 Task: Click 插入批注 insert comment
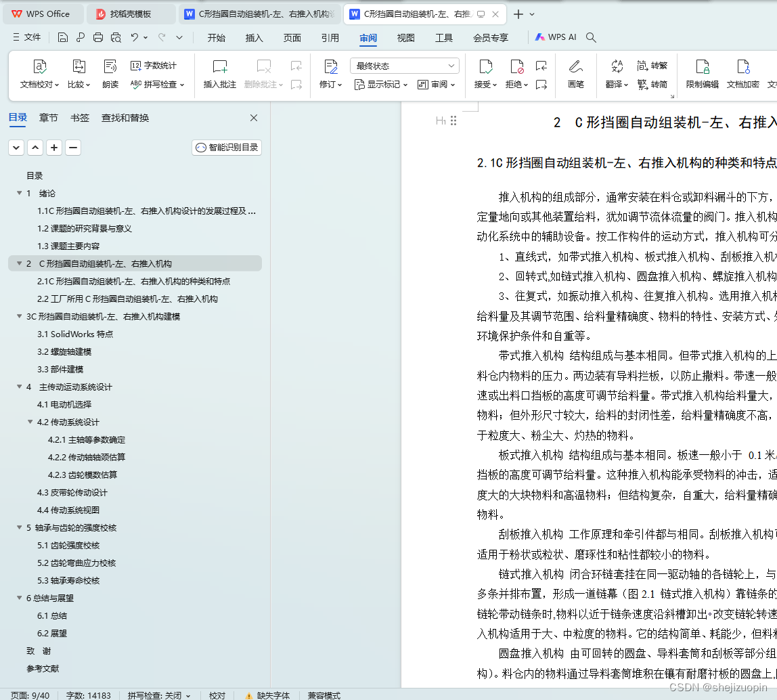[x=219, y=74]
